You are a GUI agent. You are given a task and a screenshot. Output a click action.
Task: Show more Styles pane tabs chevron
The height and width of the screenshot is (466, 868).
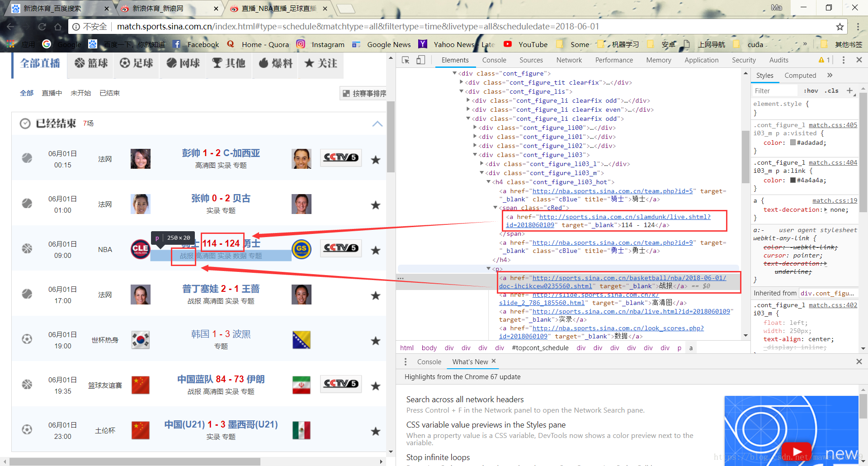[x=830, y=76]
